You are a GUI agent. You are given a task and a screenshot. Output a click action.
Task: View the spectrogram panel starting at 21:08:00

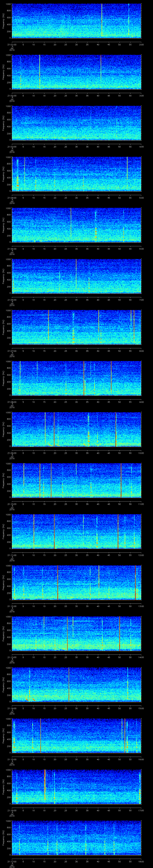[x=77, y=378]
